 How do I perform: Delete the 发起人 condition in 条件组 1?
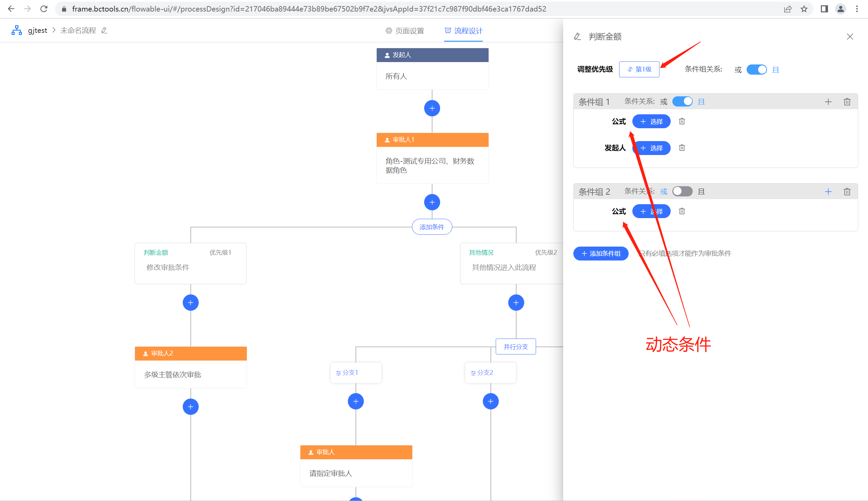coord(682,148)
